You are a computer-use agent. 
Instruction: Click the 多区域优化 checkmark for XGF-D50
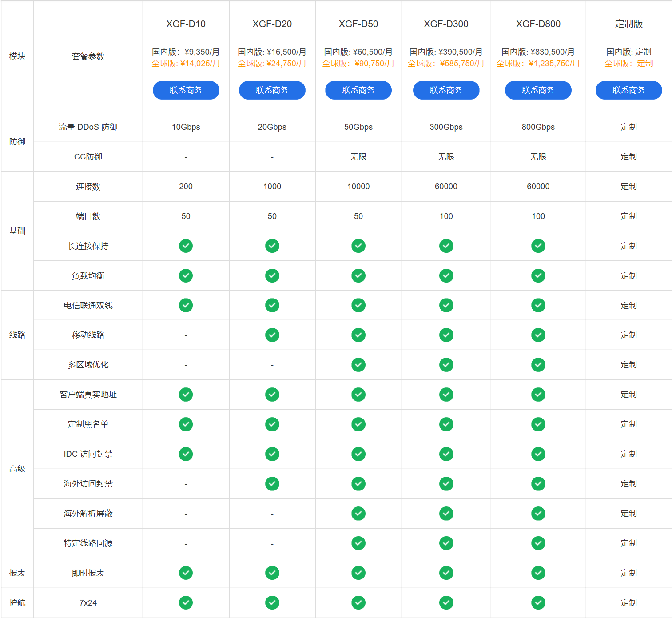pyautogui.click(x=358, y=365)
